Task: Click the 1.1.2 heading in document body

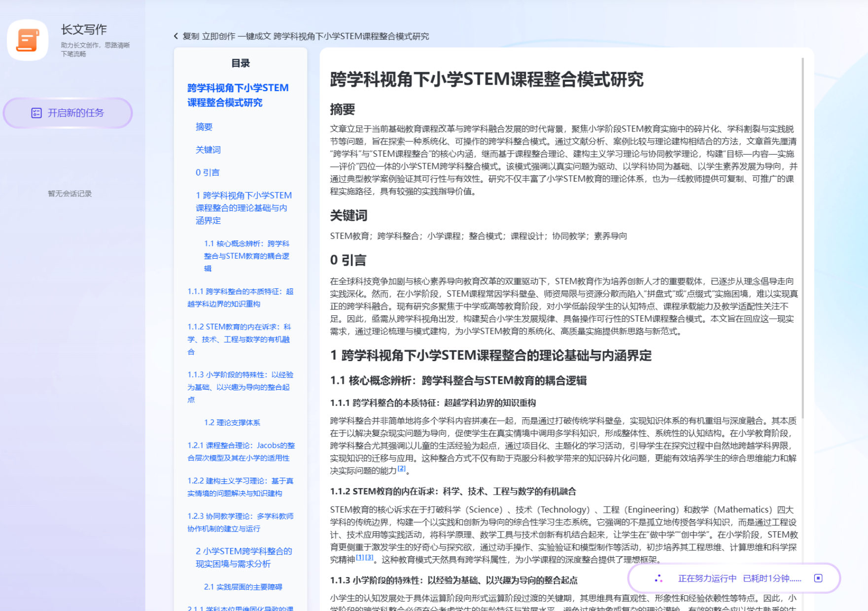Action: tap(453, 491)
